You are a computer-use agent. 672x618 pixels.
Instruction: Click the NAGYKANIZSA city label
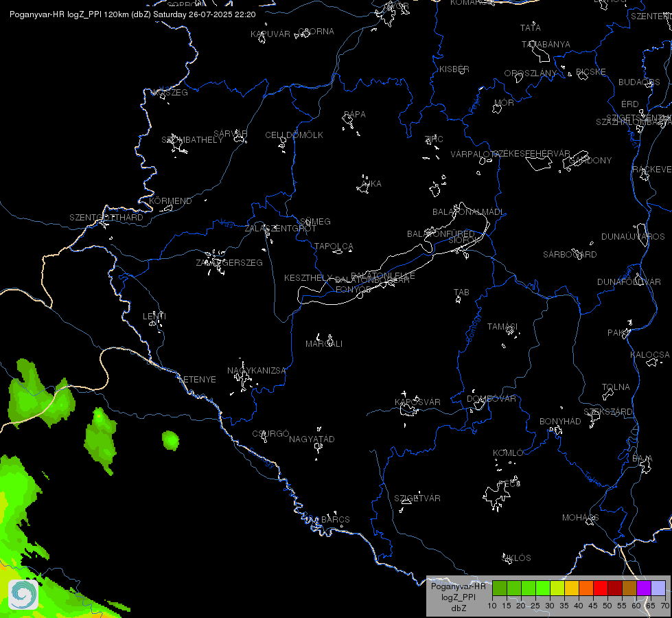click(x=256, y=371)
